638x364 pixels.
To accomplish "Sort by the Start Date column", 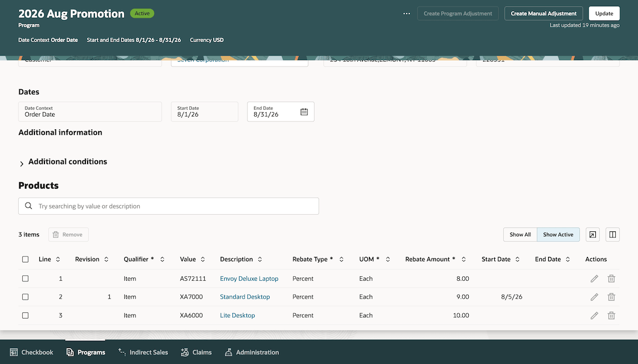I will pos(517,259).
